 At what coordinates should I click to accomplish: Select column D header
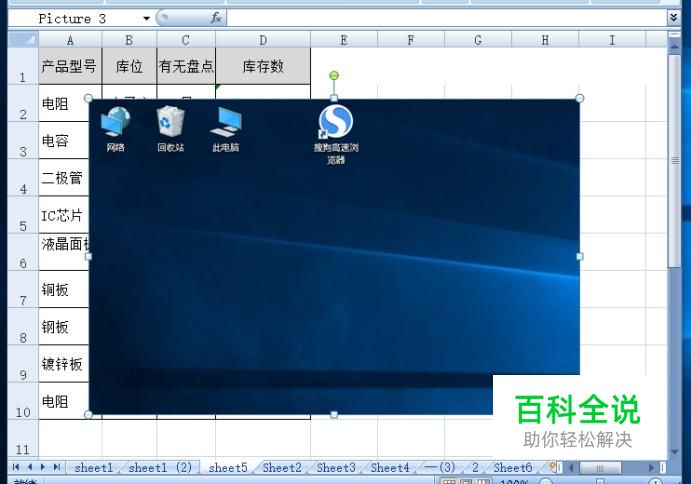[x=263, y=40]
